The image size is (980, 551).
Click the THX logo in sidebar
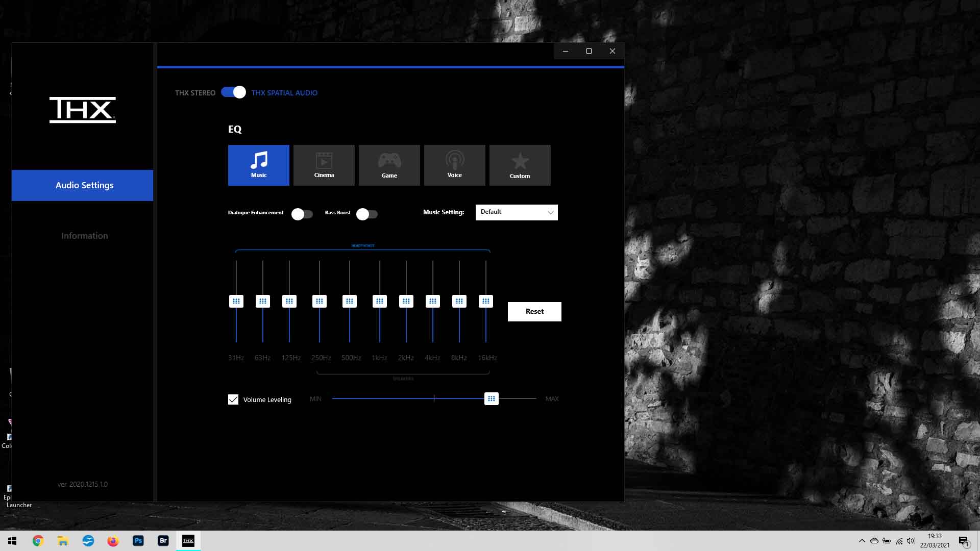[83, 110]
